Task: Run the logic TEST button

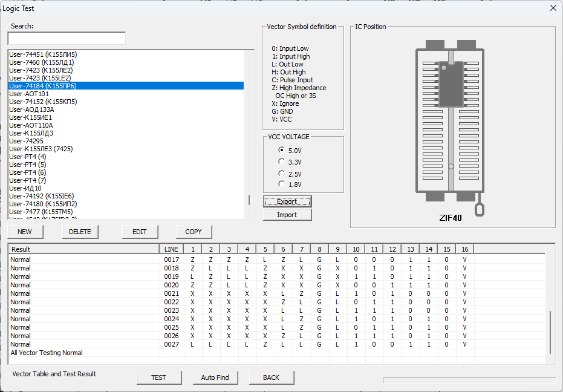Action: click(x=158, y=377)
